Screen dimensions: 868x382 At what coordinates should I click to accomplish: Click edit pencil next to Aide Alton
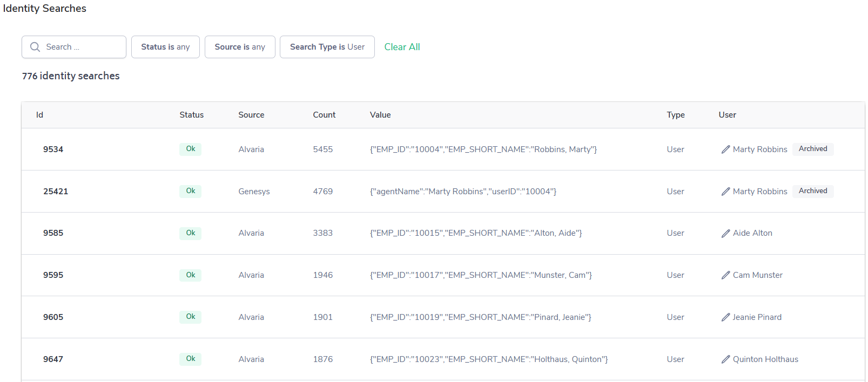(x=725, y=233)
